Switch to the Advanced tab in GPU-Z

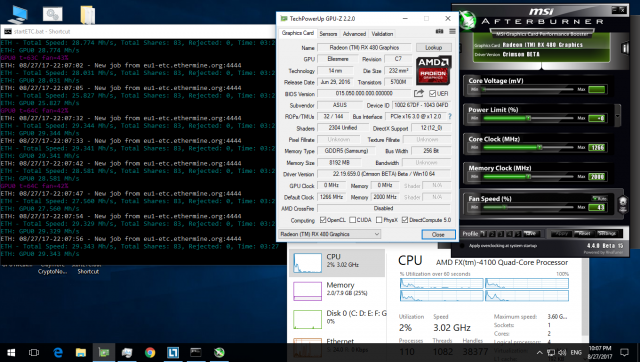354,34
